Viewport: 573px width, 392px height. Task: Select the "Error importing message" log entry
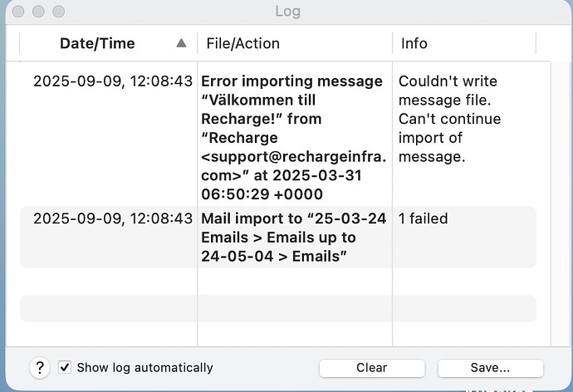[291, 81]
